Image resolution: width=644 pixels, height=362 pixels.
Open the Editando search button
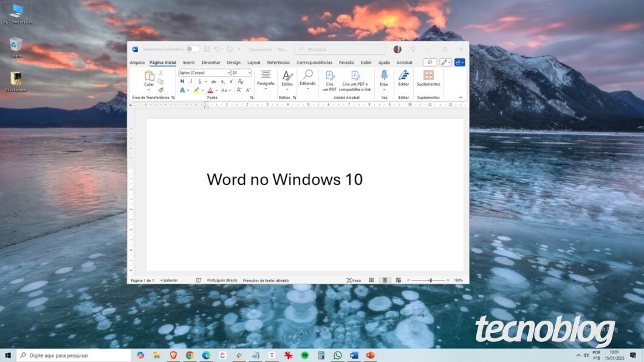[307, 80]
